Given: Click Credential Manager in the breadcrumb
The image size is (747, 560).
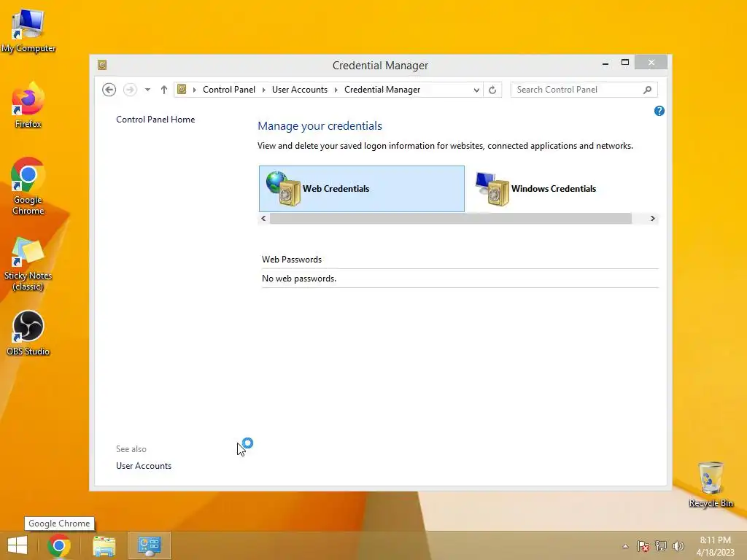Looking at the screenshot, I should [x=382, y=90].
